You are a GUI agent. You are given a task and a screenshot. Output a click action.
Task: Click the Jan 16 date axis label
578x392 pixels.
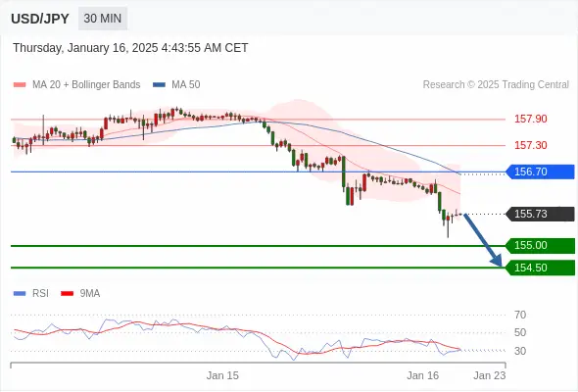click(423, 375)
